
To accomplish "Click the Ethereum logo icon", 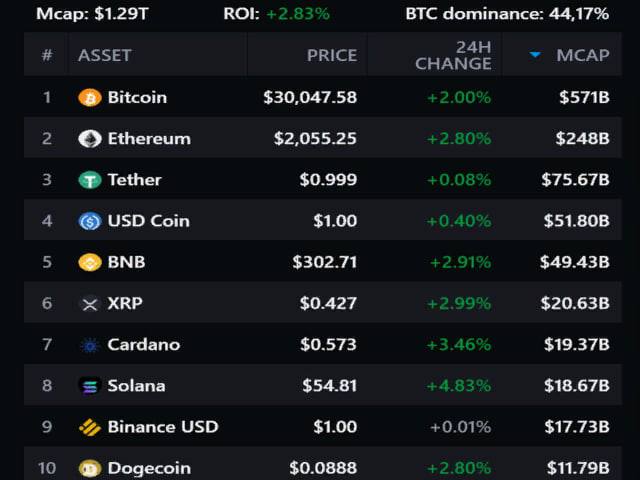I will pyautogui.click(x=90, y=139).
